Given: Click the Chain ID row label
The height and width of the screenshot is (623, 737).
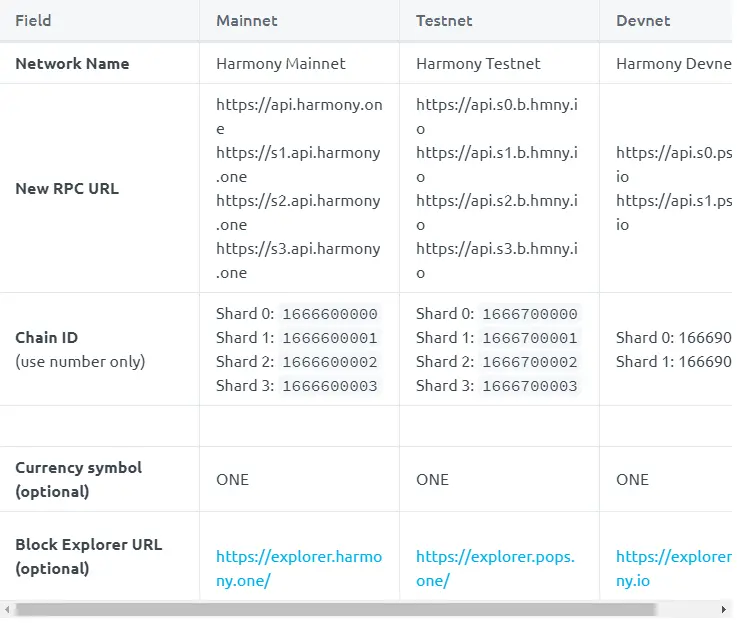Looking at the screenshot, I should (47, 338).
